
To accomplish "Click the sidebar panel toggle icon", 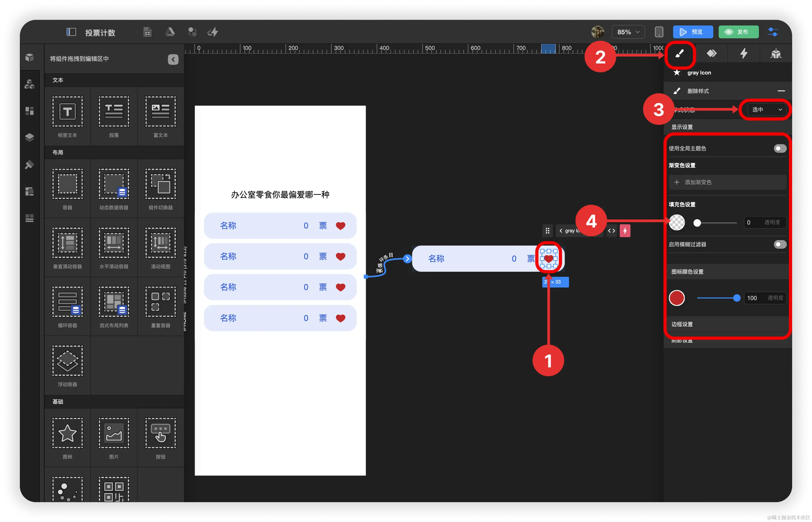I will pos(71,32).
